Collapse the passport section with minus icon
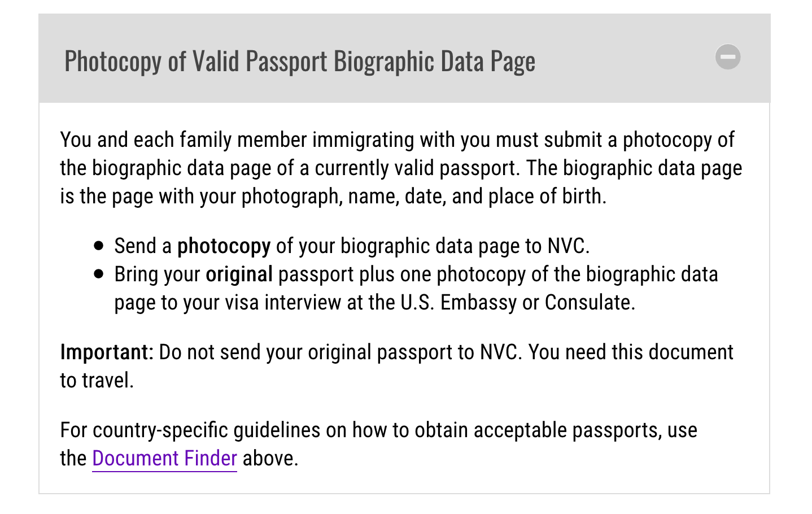The image size is (812, 514). tap(727, 57)
